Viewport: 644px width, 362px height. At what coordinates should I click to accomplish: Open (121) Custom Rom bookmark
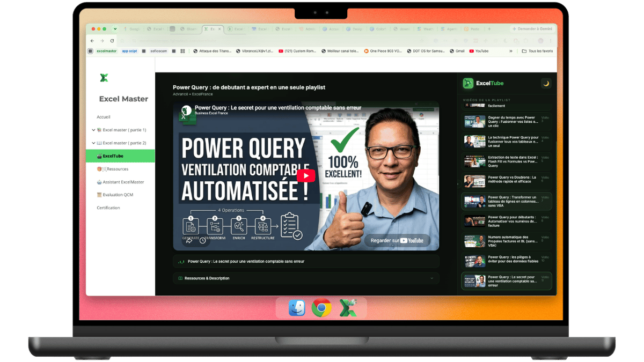coord(297,51)
